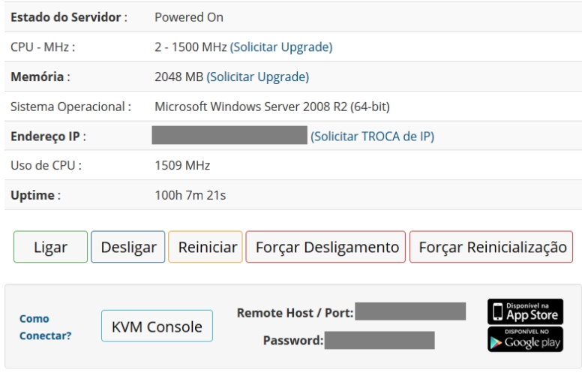
Task: Open the App Store download badge
Action: 525,311
